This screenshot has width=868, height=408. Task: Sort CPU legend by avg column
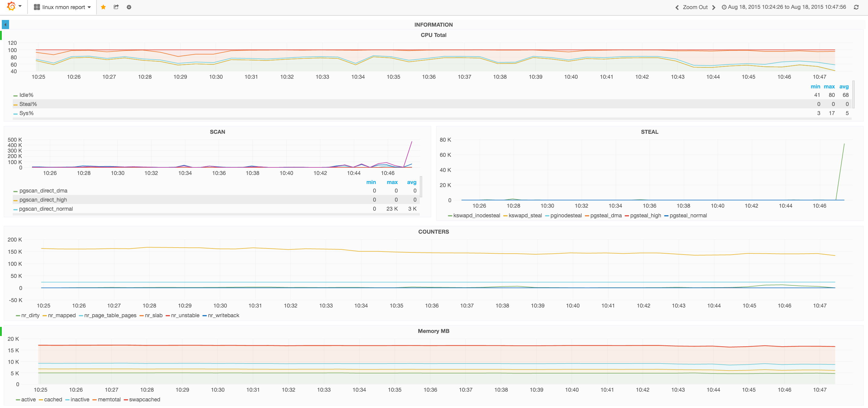click(844, 87)
